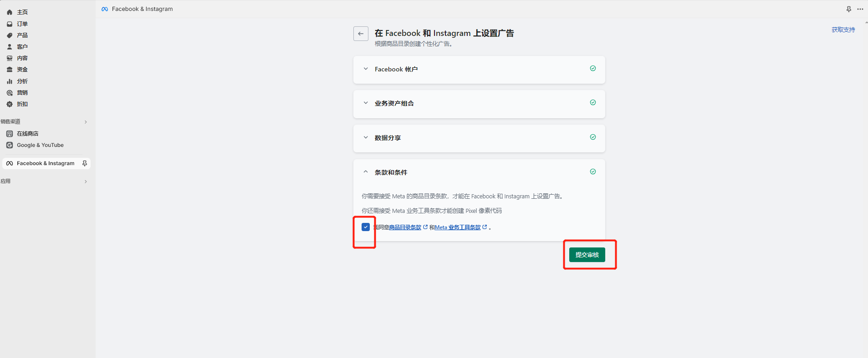Click the content icon beside 内容

(10, 58)
